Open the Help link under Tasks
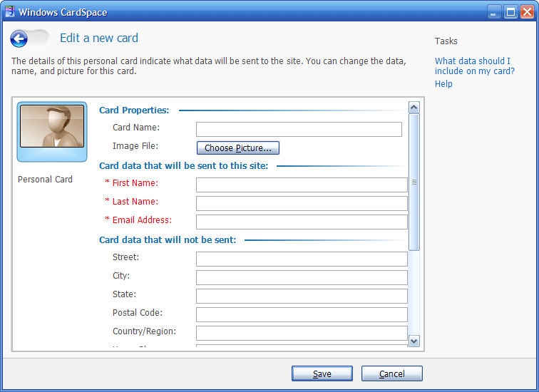The height and width of the screenshot is (392, 539). [443, 84]
